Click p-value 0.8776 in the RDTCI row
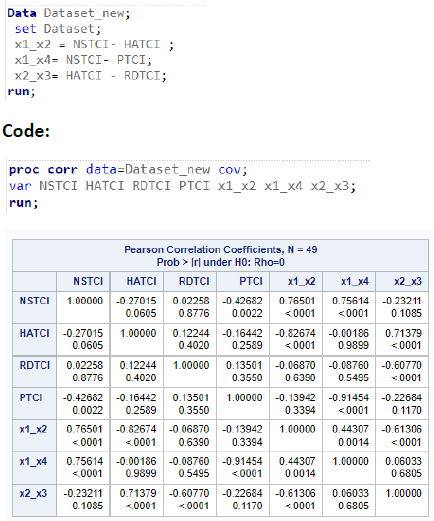Screen dimensions: 434x521 tap(87, 378)
